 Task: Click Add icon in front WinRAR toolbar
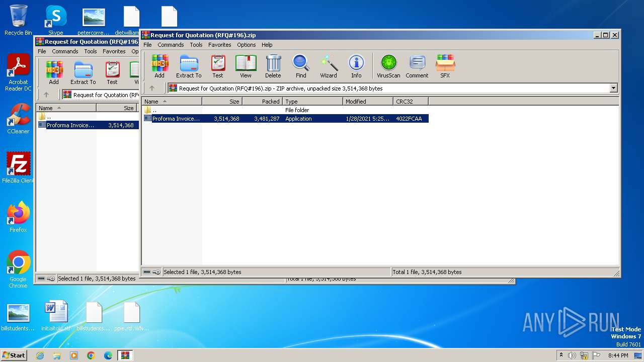click(x=159, y=66)
